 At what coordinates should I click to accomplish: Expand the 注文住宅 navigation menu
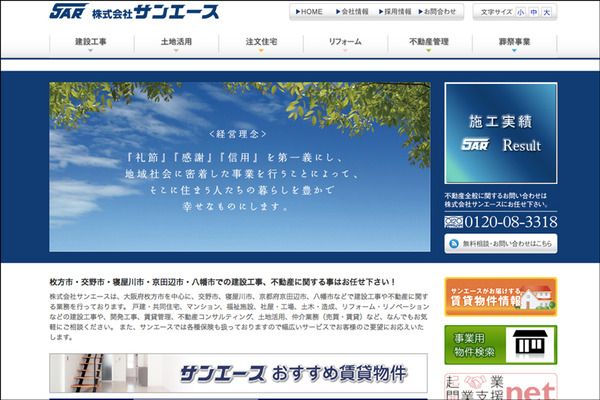[260, 43]
